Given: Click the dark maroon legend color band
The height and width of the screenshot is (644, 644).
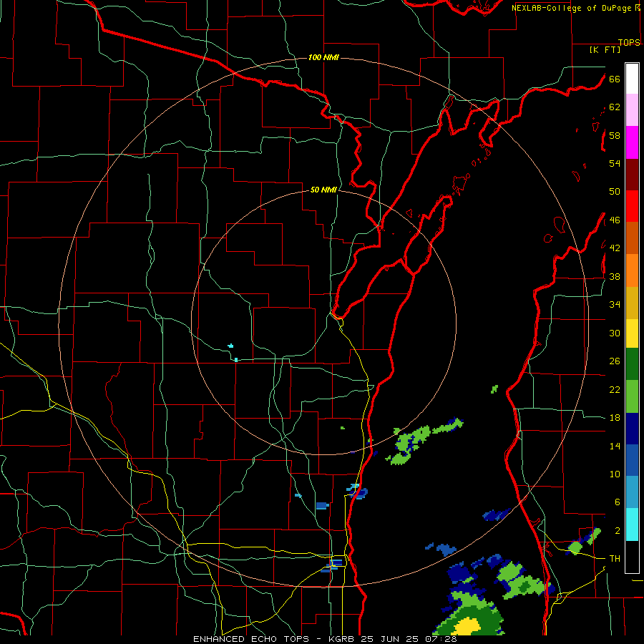Looking at the screenshot, I should point(632,175).
